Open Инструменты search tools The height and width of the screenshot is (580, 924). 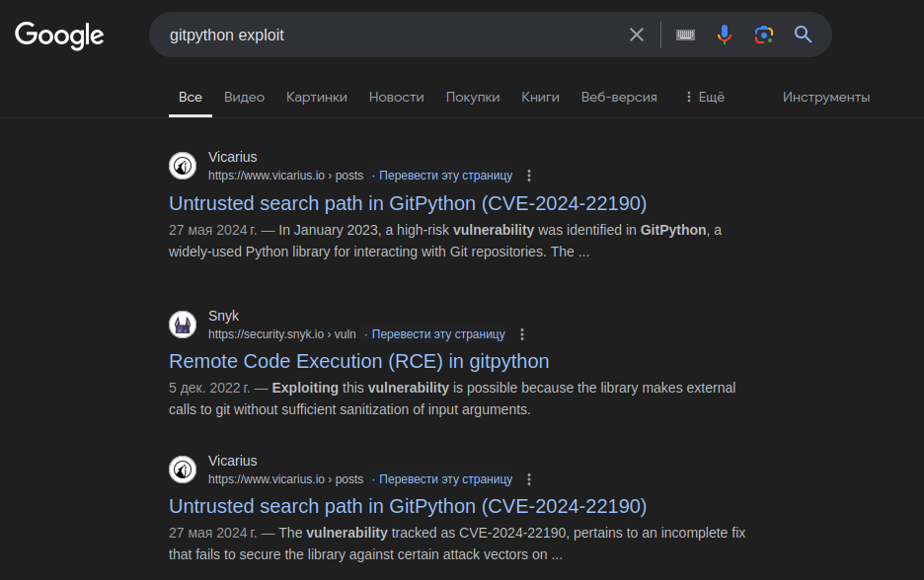pos(826,97)
